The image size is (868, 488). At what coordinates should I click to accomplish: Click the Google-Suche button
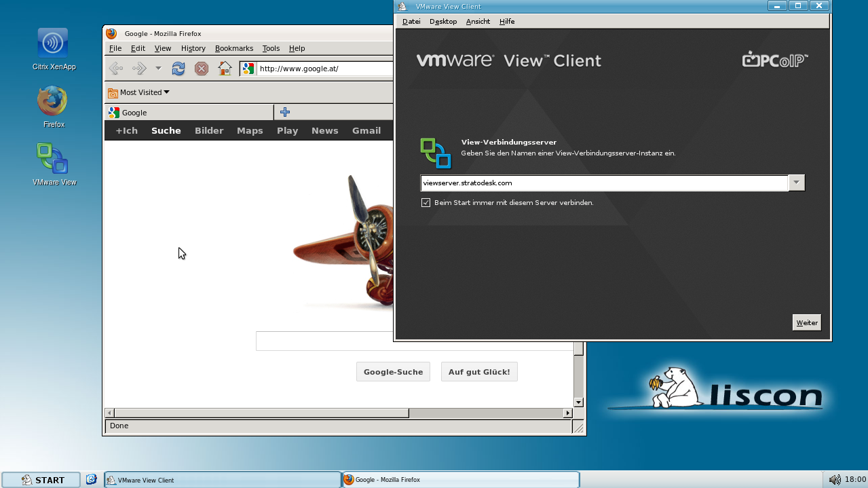tap(393, 372)
